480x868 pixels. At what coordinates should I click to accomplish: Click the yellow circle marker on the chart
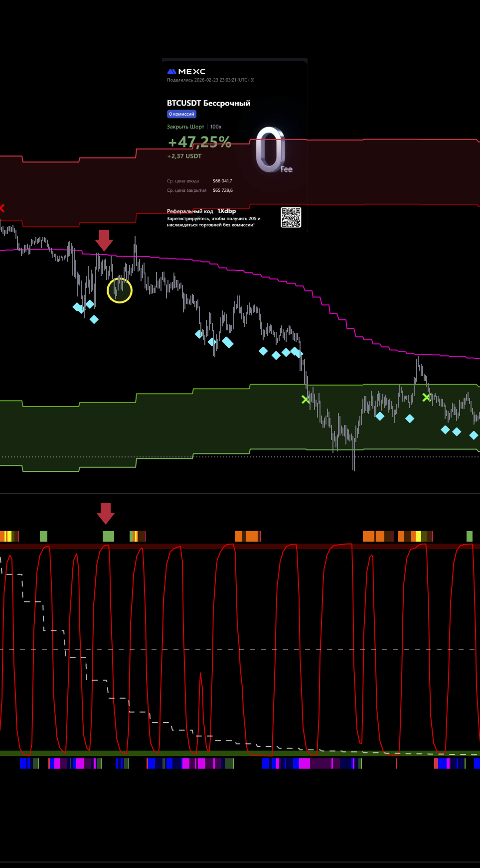pyautogui.click(x=120, y=290)
